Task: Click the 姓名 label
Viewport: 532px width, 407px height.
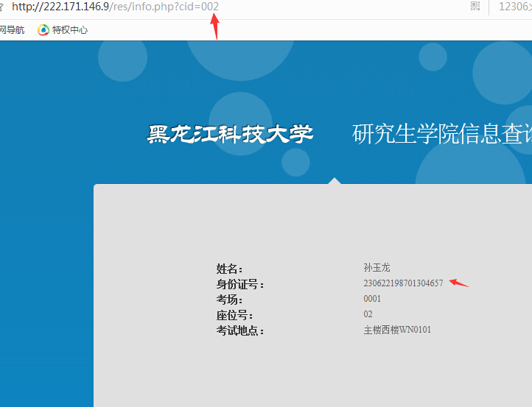Action: [x=230, y=269]
